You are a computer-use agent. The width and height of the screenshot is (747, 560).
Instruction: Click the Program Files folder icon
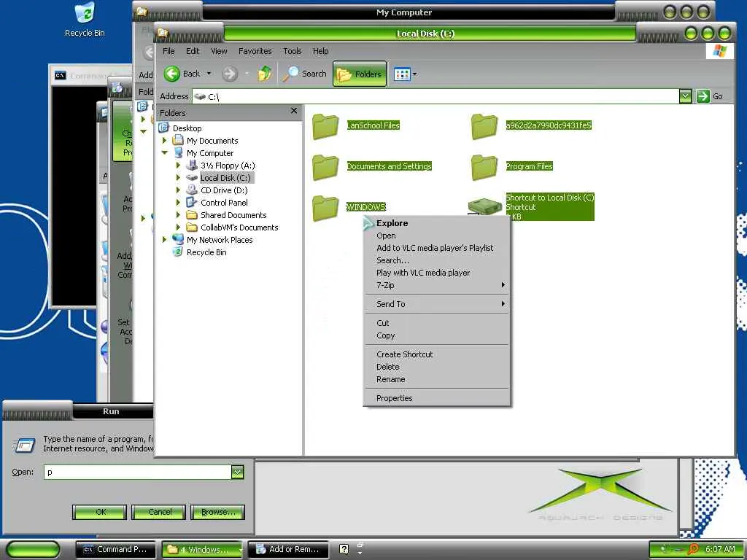tap(484, 167)
